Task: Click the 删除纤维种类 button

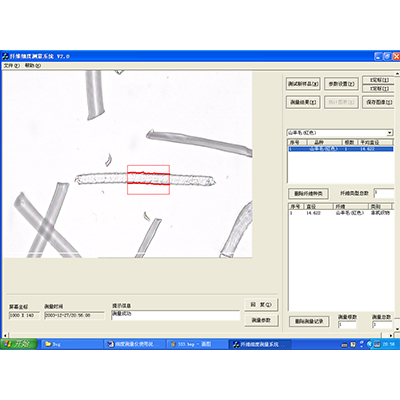Action: tap(308, 193)
